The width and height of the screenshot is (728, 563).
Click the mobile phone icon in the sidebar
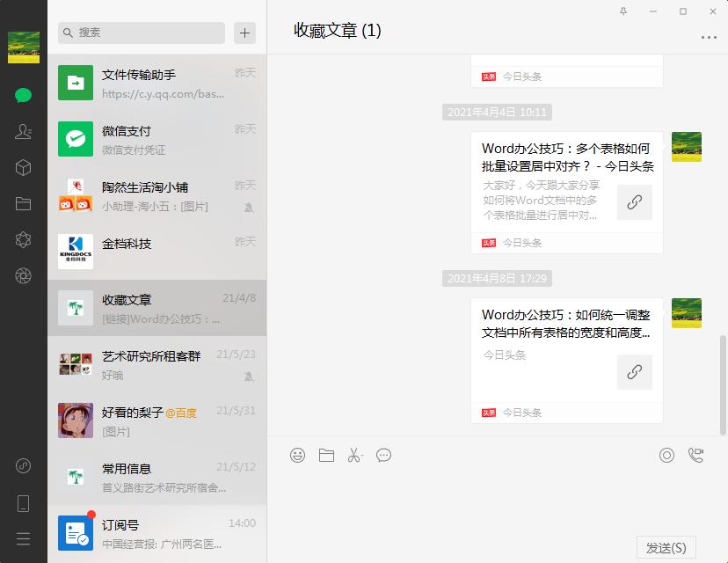click(x=23, y=503)
